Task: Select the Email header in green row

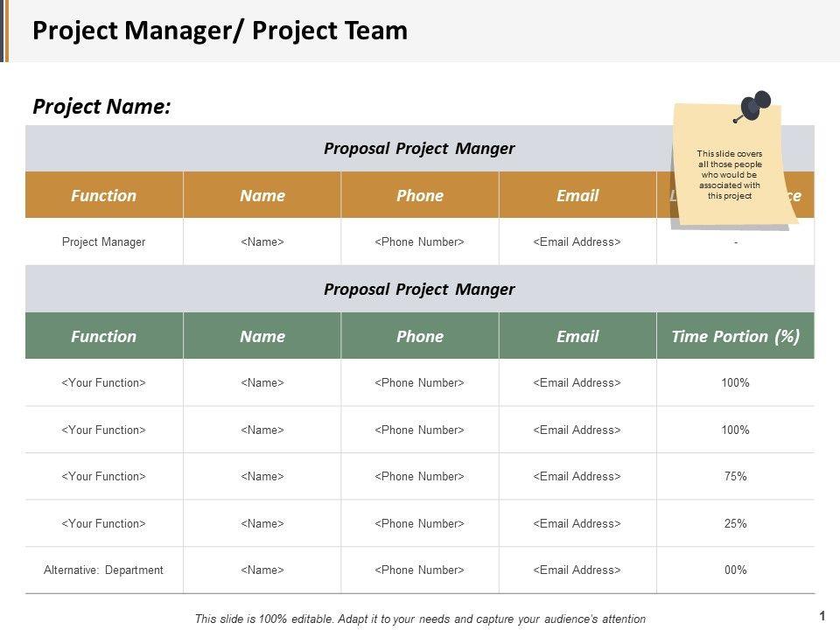Action: (577, 336)
